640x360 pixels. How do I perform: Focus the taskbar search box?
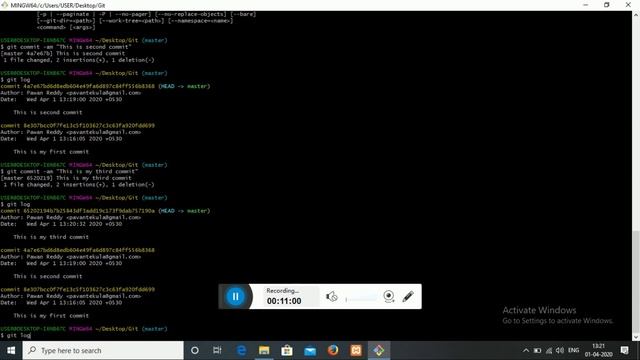point(103,350)
